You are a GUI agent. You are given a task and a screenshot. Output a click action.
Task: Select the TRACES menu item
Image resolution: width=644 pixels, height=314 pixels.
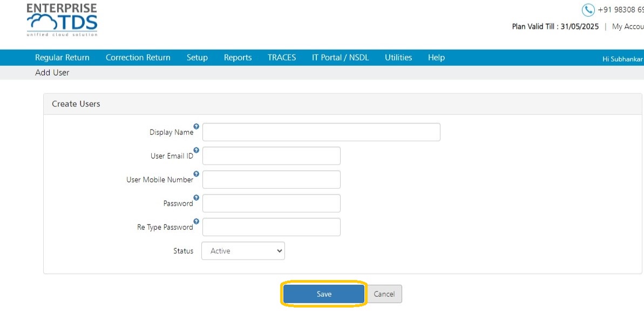(282, 58)
